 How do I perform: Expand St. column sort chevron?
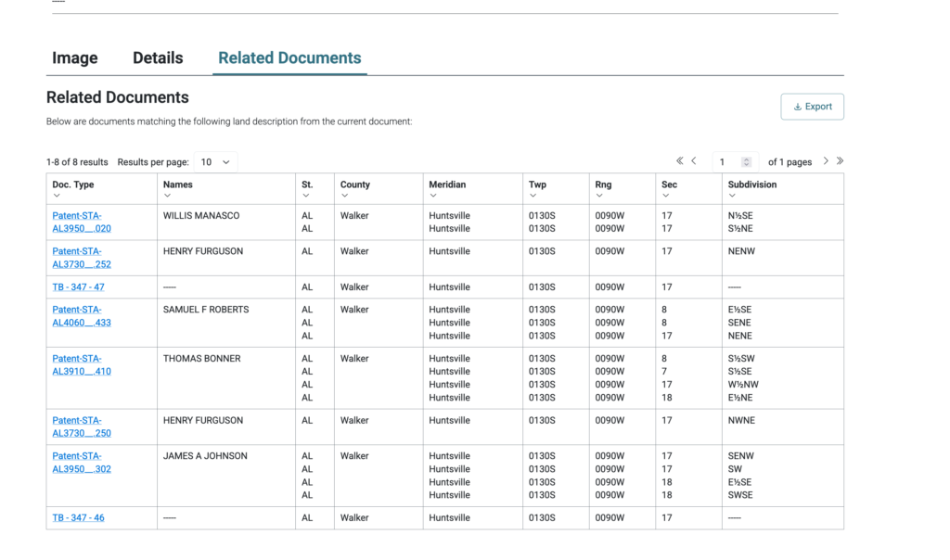tap(305, 196)
